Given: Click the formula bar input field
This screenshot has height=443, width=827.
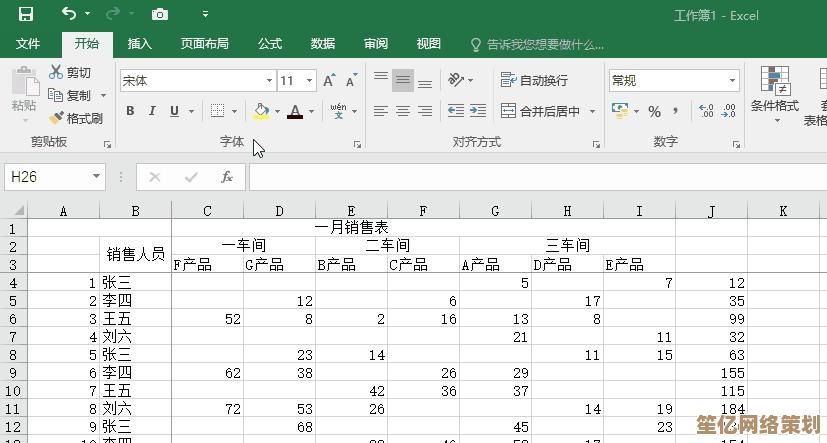Looking at the screenshot, I should (x=530, y=177).
